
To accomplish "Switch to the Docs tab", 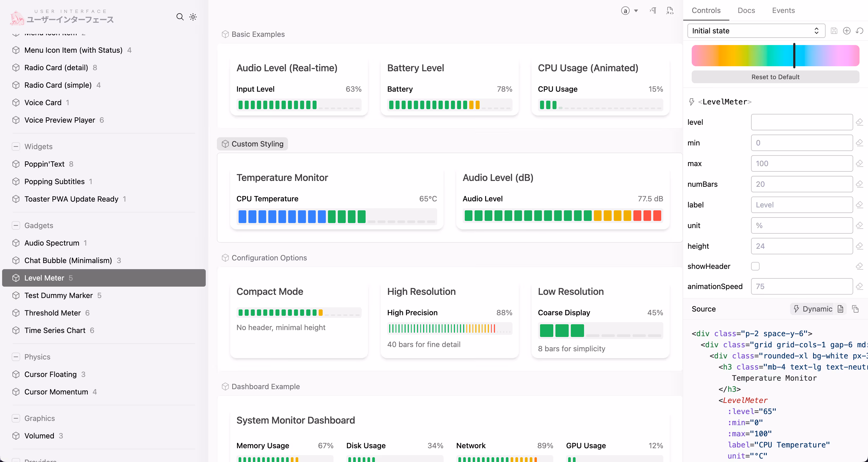I will coord(746,10).
